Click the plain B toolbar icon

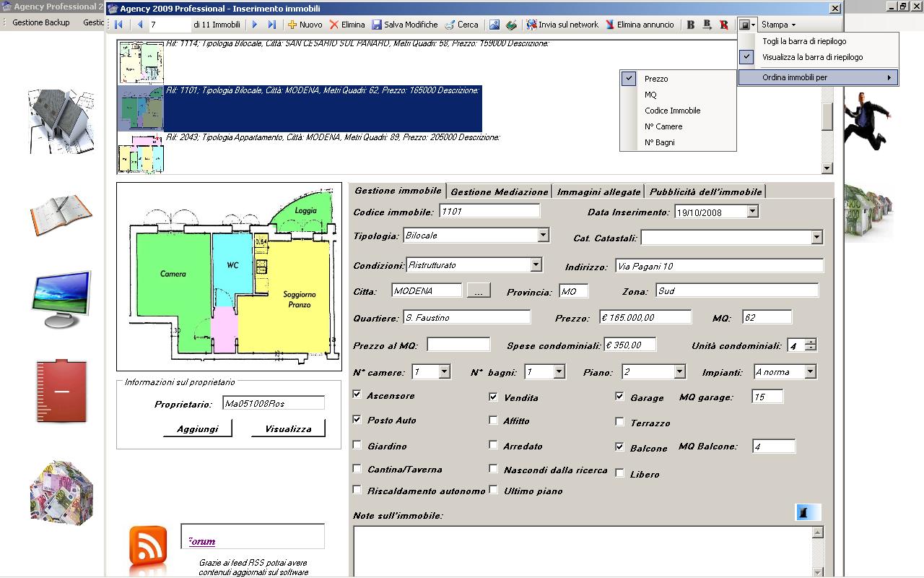pos(691,25)
